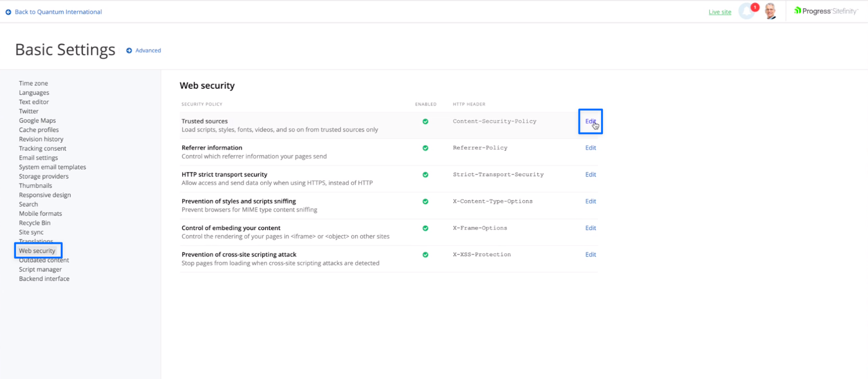Image resolution: width=868 pixels, height=379 pixels.
Task: Open Site sync settings
Action: pyautogui.click(x=31, y=233)
